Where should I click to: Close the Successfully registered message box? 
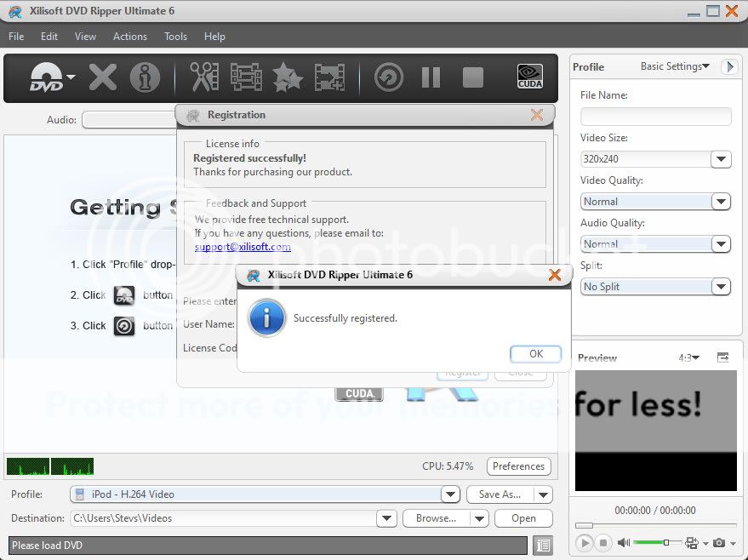point(554,275)
